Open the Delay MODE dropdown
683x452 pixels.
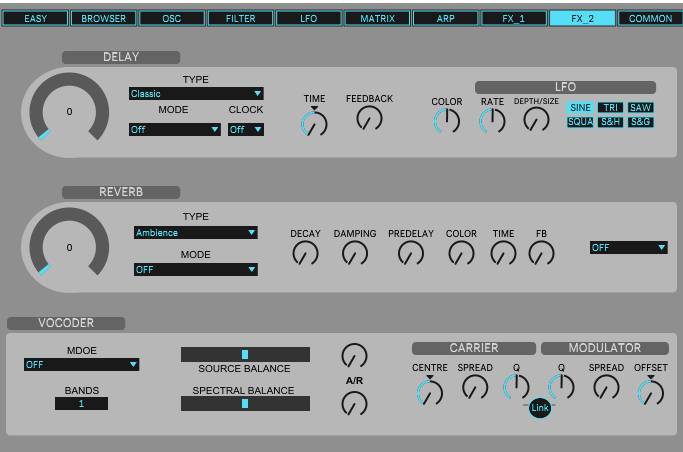[175, 129]
